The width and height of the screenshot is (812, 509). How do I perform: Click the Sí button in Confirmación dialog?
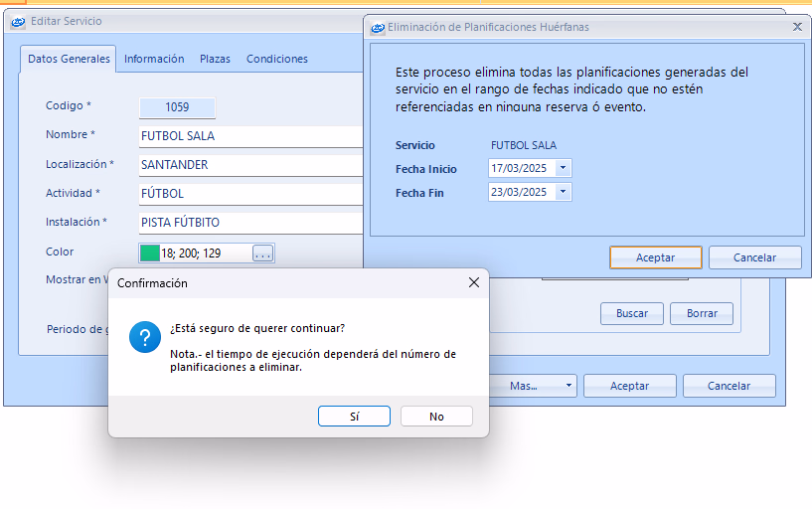354,417
